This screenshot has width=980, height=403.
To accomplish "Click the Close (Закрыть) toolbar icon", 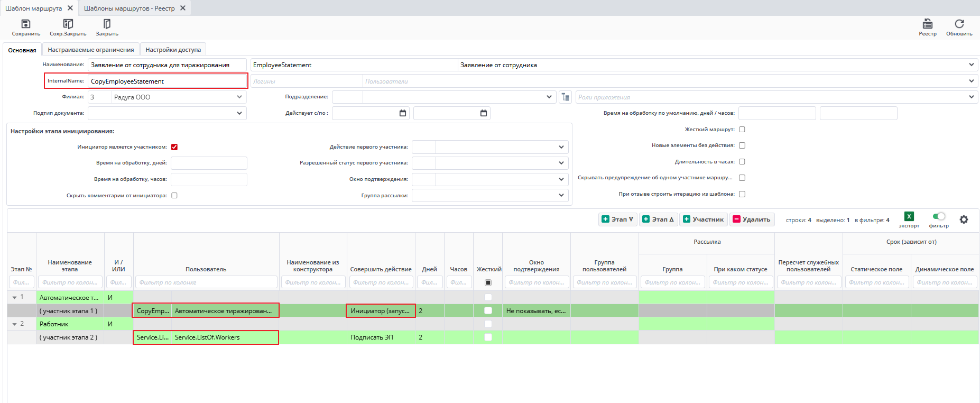I will (107, 24).
